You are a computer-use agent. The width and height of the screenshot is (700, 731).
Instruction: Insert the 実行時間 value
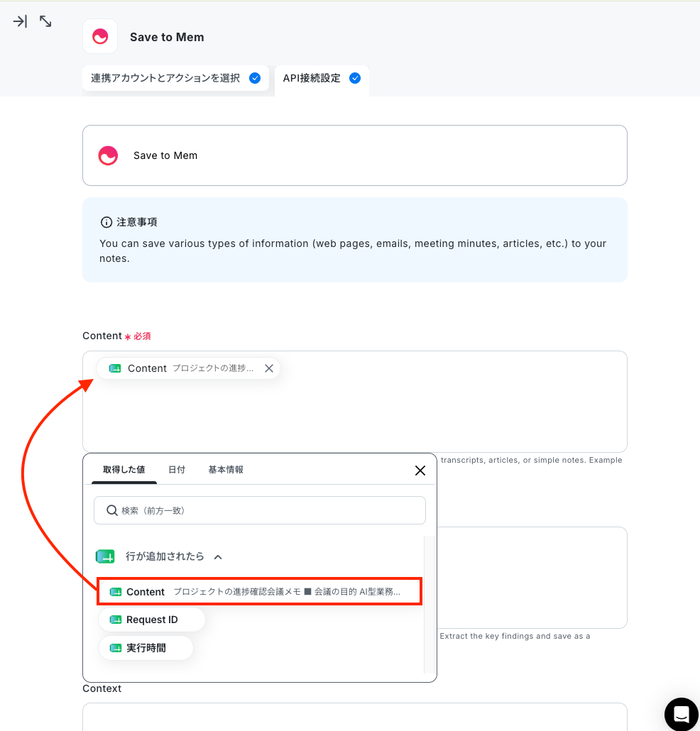pos(146,648)
